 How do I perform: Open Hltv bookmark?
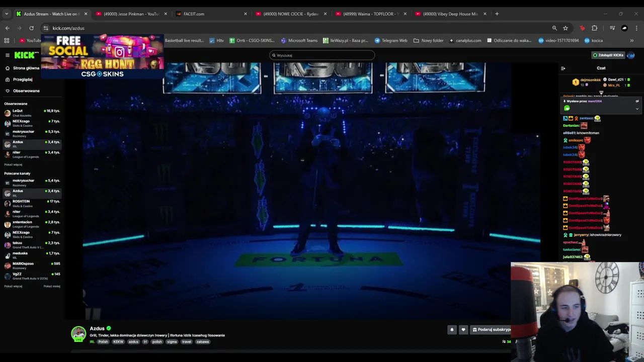pos(216,40)
